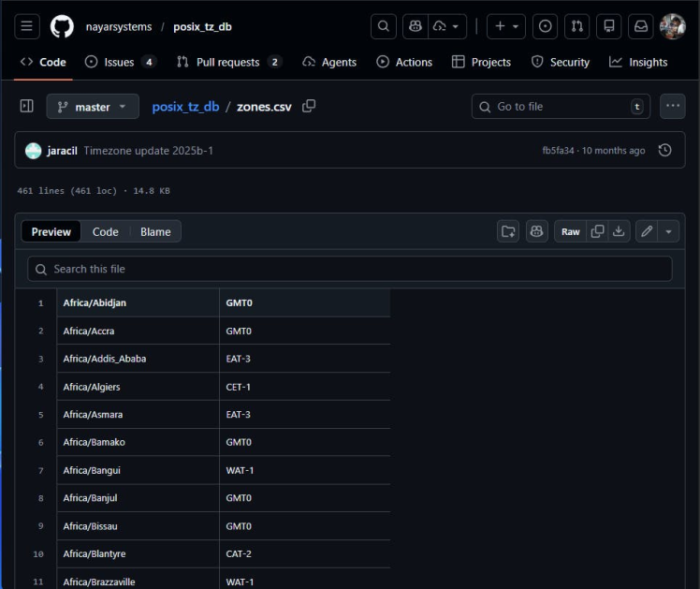
Task: Expand the master branch dropdown
Action: tap(93, 107)
